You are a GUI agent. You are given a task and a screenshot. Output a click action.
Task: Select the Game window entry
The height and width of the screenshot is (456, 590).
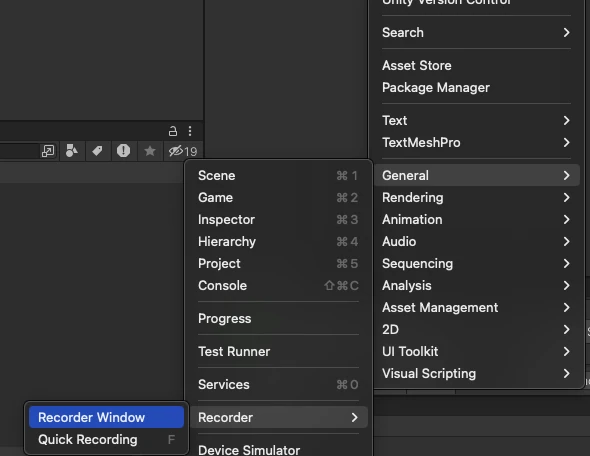point(278,197)
